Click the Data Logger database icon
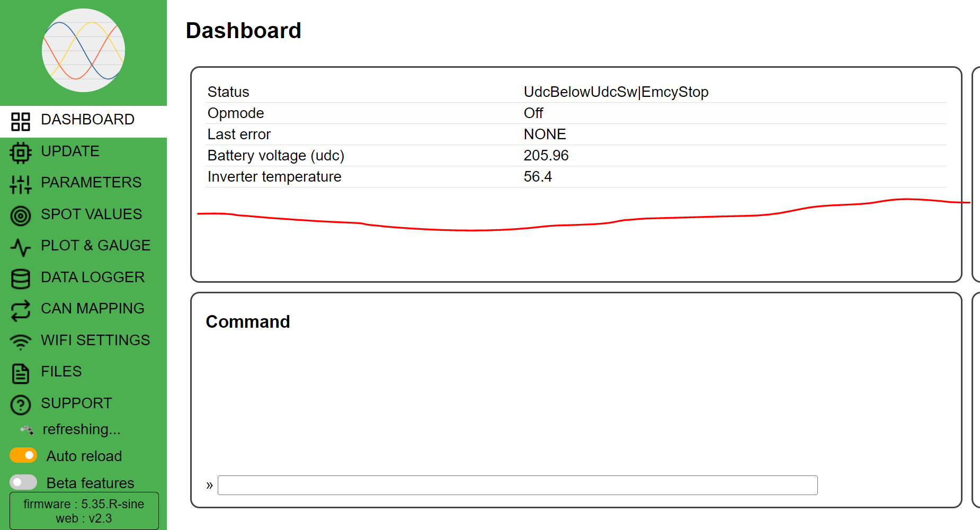This screenshot has height=530, width=980. (21, 279)
